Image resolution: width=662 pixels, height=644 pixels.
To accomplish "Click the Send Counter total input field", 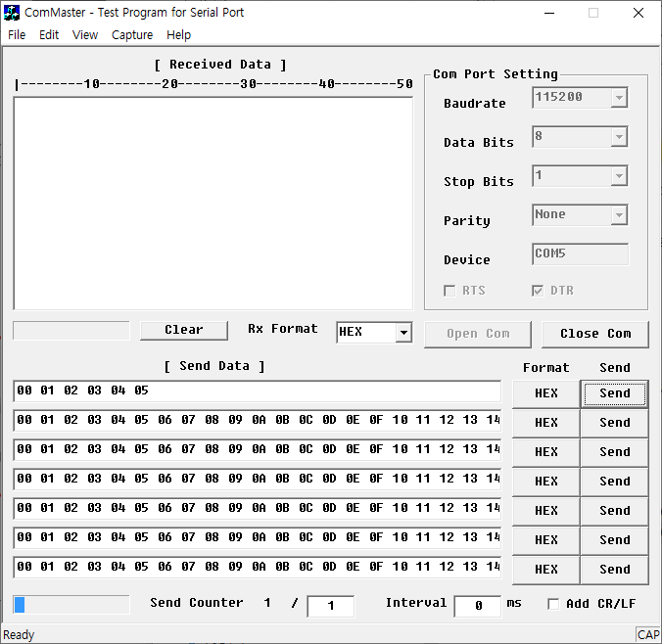I will [330, 606].
